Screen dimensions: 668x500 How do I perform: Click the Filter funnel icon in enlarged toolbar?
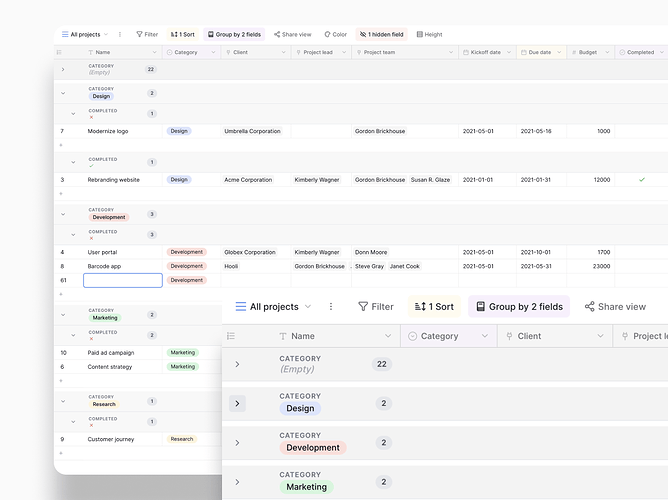pos(363,307)
